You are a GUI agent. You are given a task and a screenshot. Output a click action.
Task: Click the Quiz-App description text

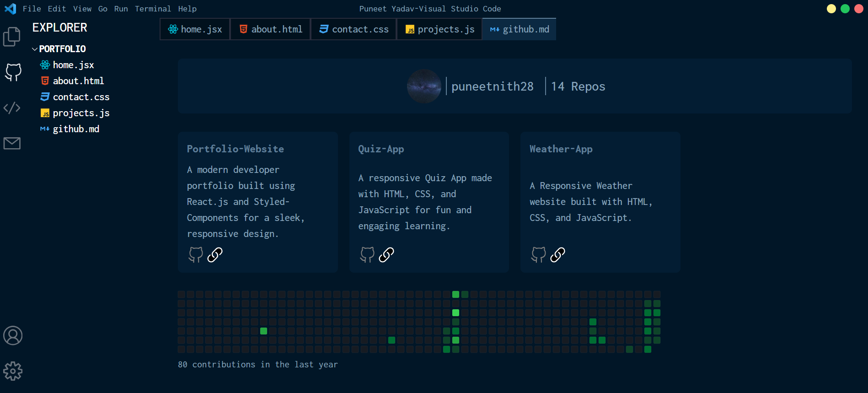click(425, 202)
